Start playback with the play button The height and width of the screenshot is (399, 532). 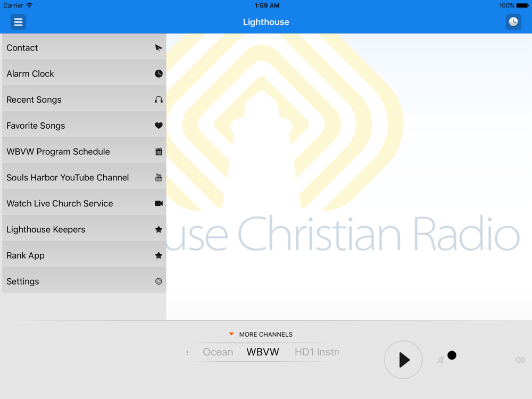pyautogui.click(x=403, y=360)
